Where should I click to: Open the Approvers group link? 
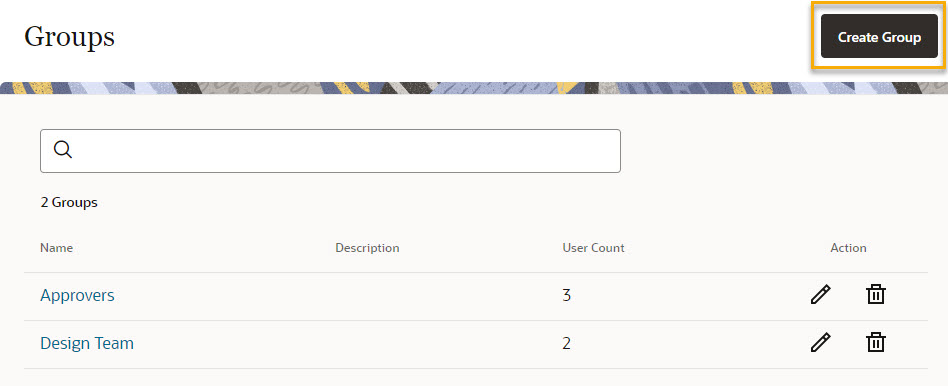77,295
